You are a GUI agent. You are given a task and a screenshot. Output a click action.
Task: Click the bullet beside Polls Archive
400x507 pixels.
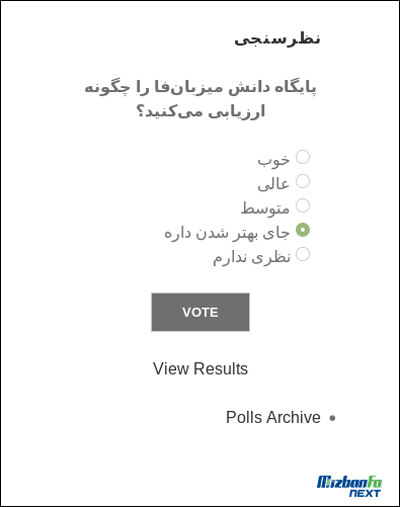(332, 418)
